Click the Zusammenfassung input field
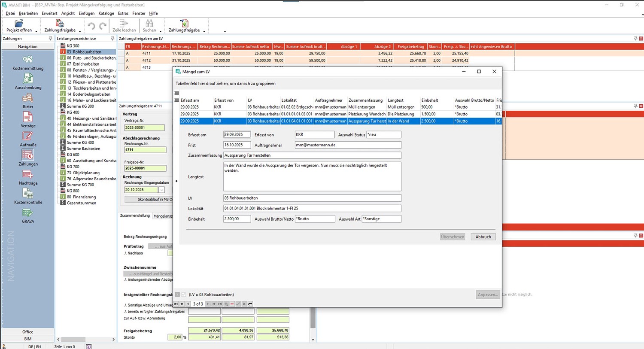Screen dimensions: 644x349 312,155
